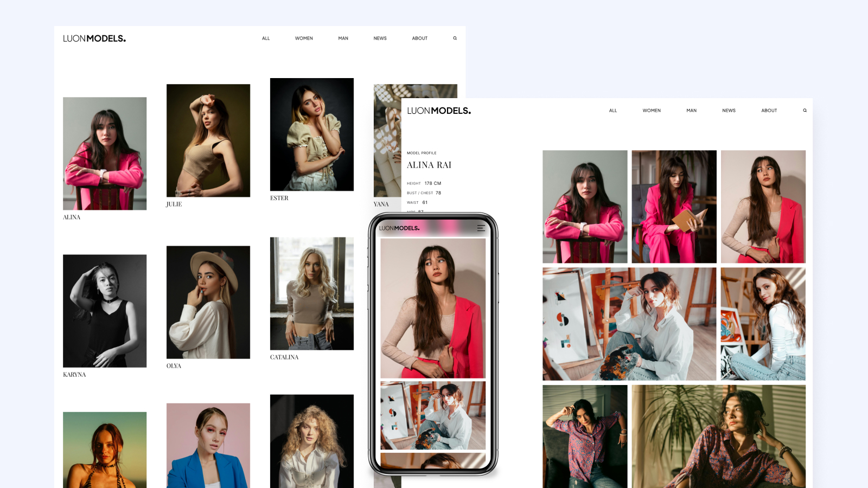This screenshot has height=488, width=868.
Task: Open WOMEN menu on left page
Action: click(x=304, y=38)
